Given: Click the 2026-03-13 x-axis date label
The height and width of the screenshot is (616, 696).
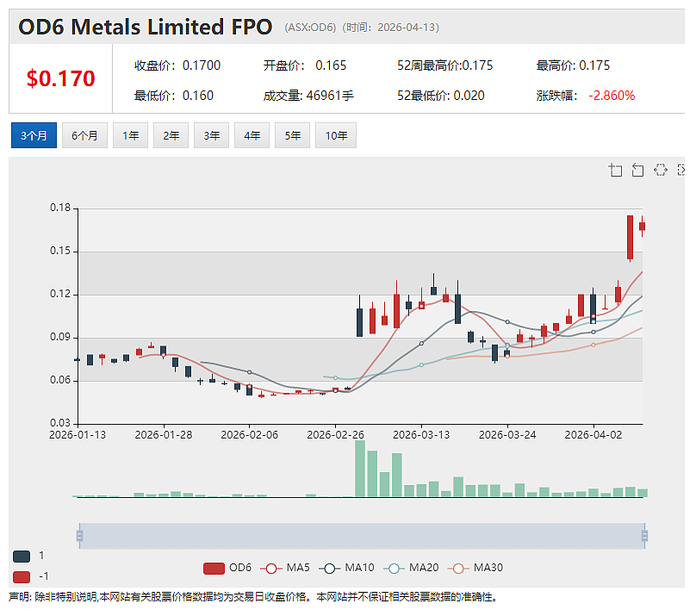Looking at the screenshot, I should tap(421, 435).
